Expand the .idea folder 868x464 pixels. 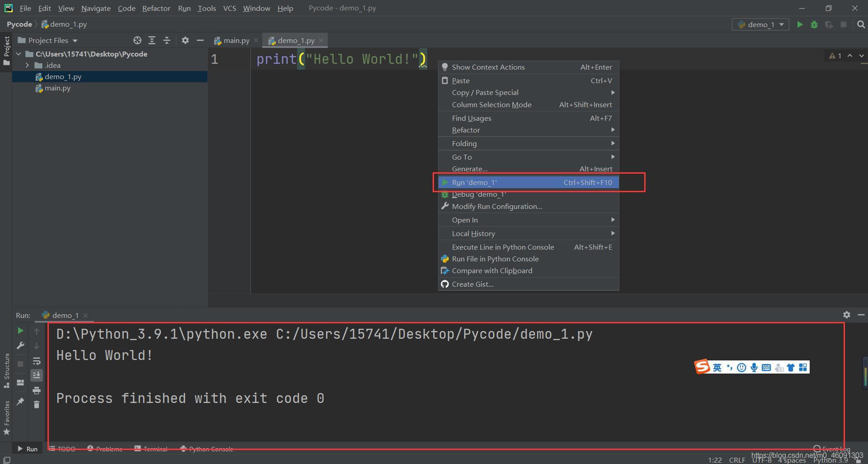coord(27,65)
